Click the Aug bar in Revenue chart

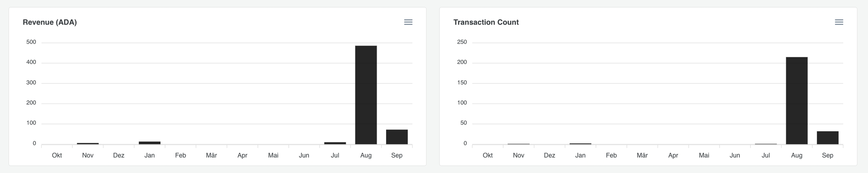[366, 95]
